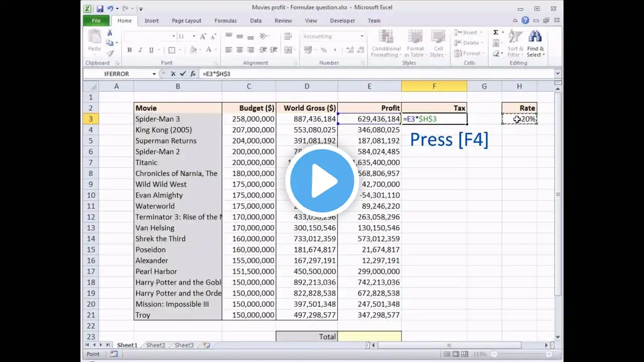The image size is (644, 362).
Task: Switch to the Page Layout tab
Action: (x=187, y=21)
